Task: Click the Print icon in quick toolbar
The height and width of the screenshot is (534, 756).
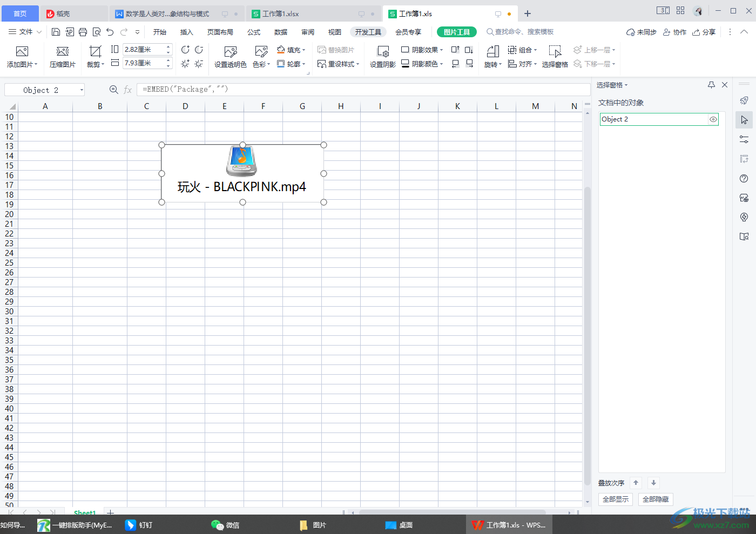Action: [83, 32]
